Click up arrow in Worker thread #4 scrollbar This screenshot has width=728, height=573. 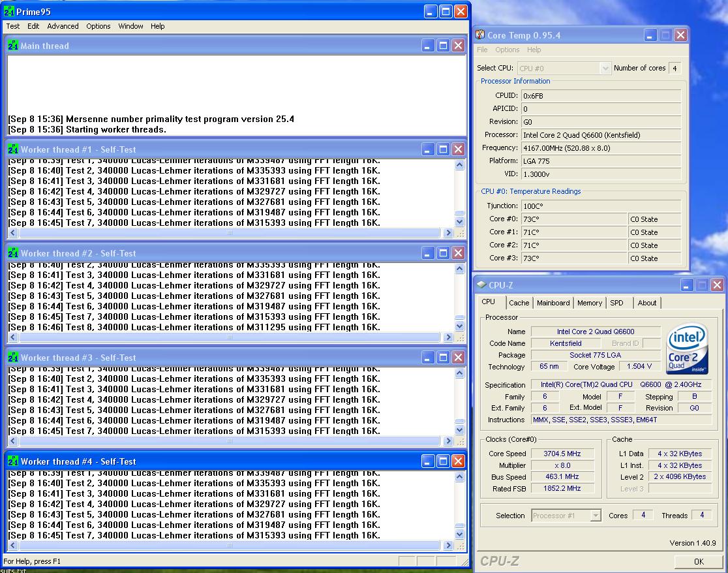point(460,477)
